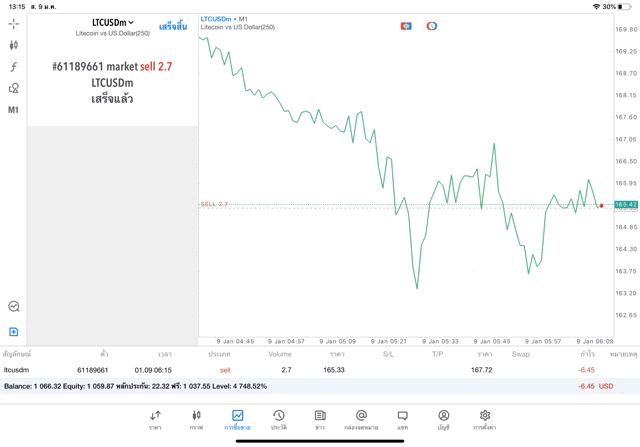Switch to the กราฟ chart tab
The image size is (640, 447).
(x=196, y=420)
